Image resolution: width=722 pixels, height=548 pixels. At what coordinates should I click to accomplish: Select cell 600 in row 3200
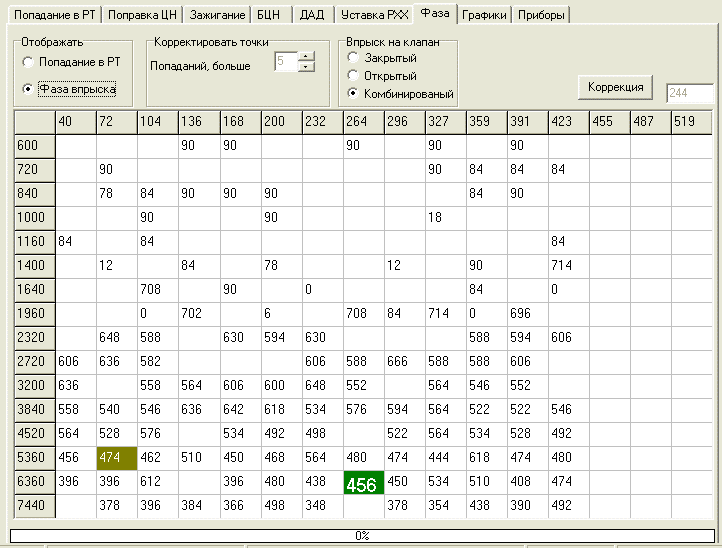point(281,385)
